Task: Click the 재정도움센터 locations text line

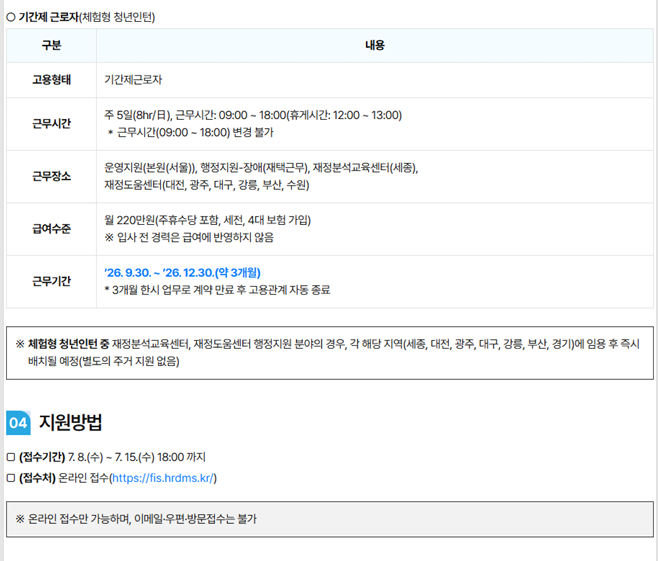Action: (x=206, y=185)
